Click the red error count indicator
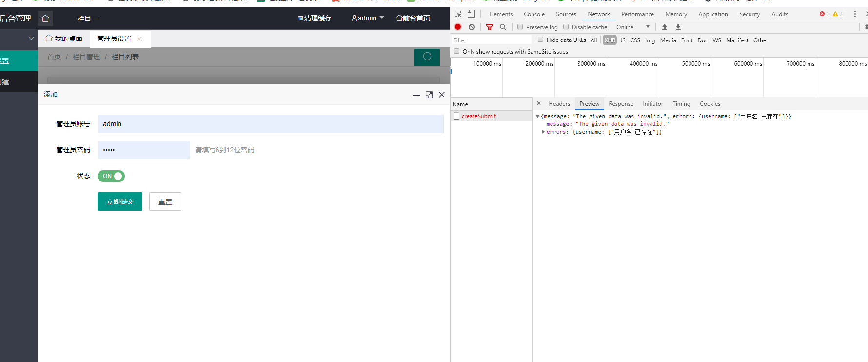 tap(825, 14)
